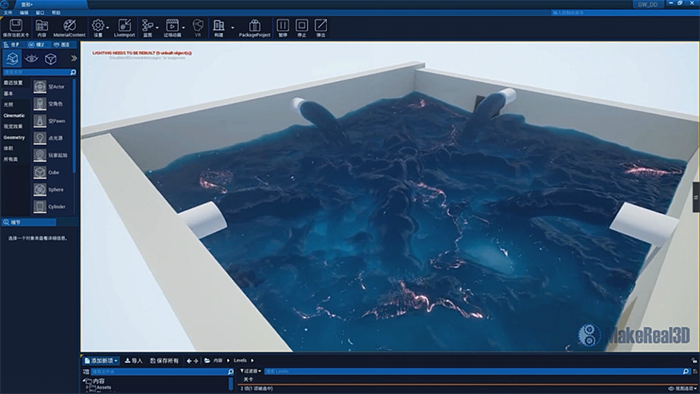
Task: Click the 导入 import button
Action: click(133, 361)
